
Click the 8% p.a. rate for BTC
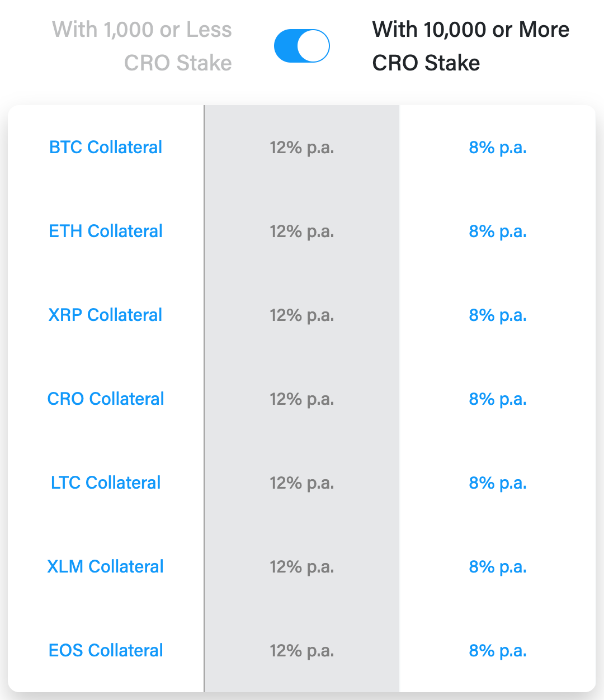498,148
